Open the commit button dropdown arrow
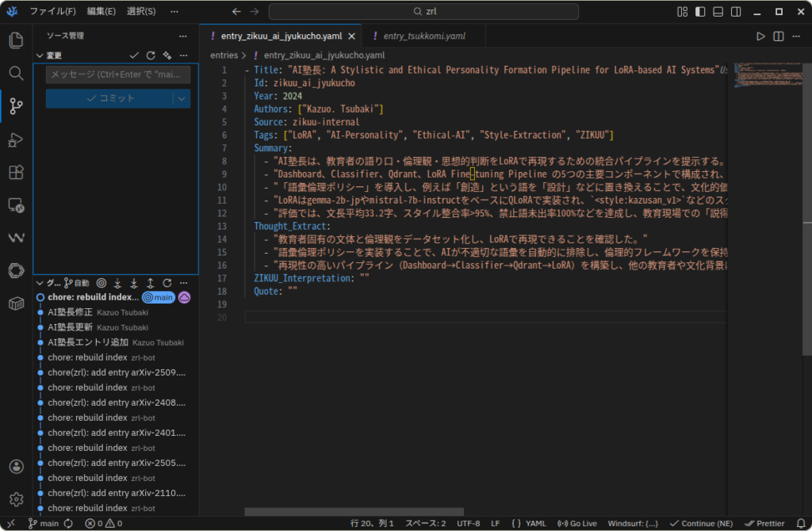 click(x=182, y=98)
